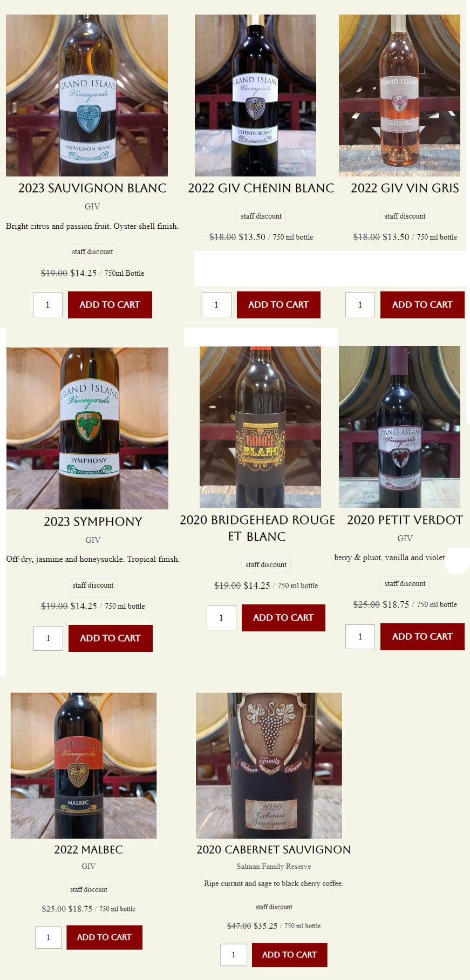Open the 2022 Malbec product title
The width and height of the screenshot is (470, 980).
(88, 849)
